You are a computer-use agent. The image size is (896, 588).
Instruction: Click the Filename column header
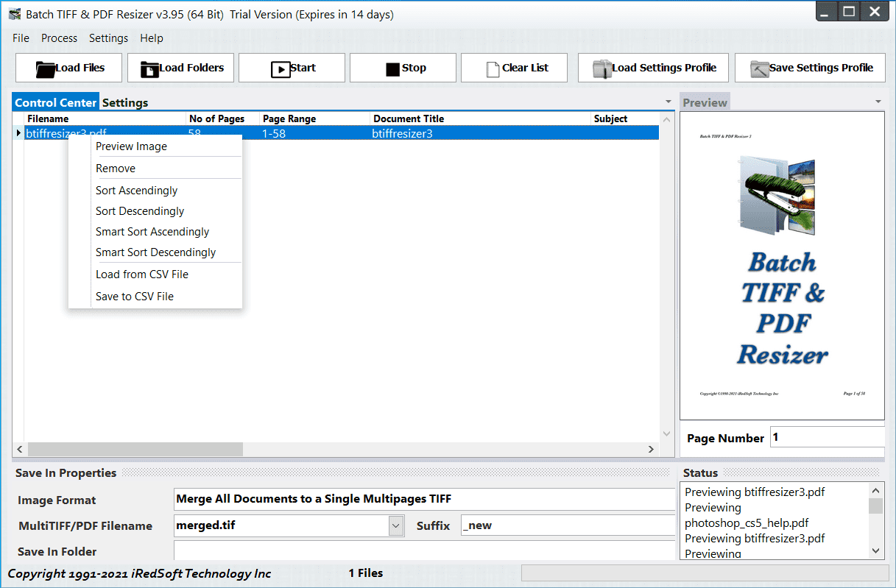tap(105, 118)
